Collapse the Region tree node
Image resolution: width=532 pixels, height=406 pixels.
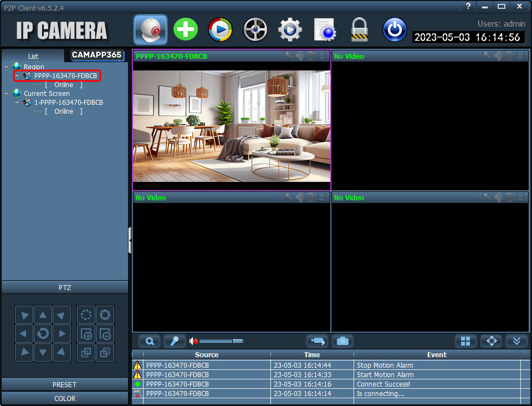pyautogui.click(x=7, y=67)
